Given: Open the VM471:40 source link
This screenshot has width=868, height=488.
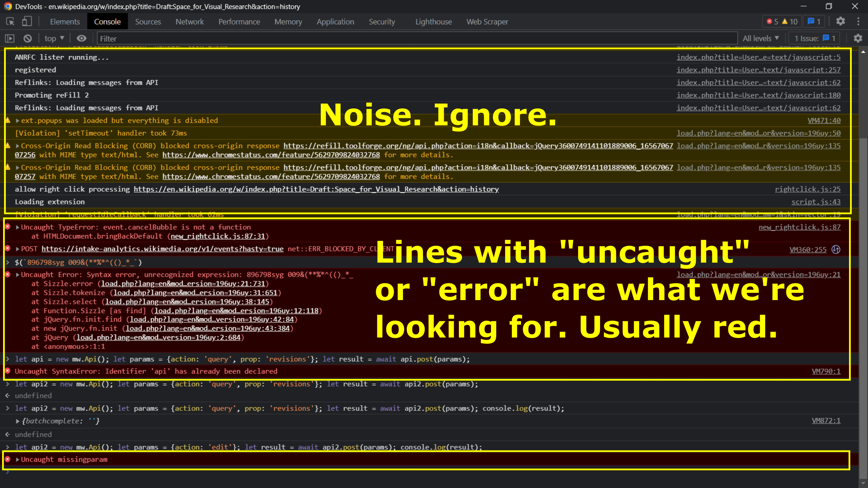Looking at the screenshot, I should [824, 121].
